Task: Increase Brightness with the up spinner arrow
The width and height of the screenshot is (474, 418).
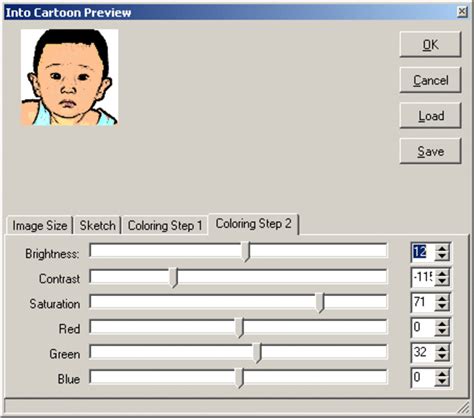Action: point(442,248)
